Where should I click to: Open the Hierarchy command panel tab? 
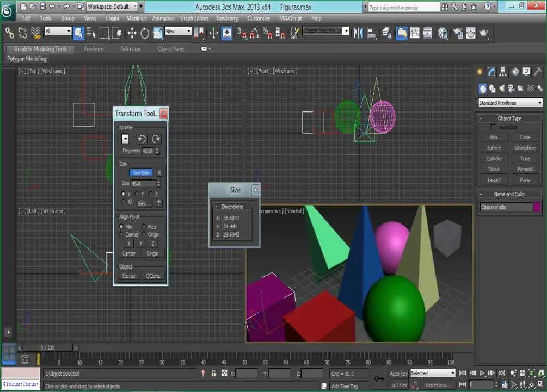tap(503, 72)
